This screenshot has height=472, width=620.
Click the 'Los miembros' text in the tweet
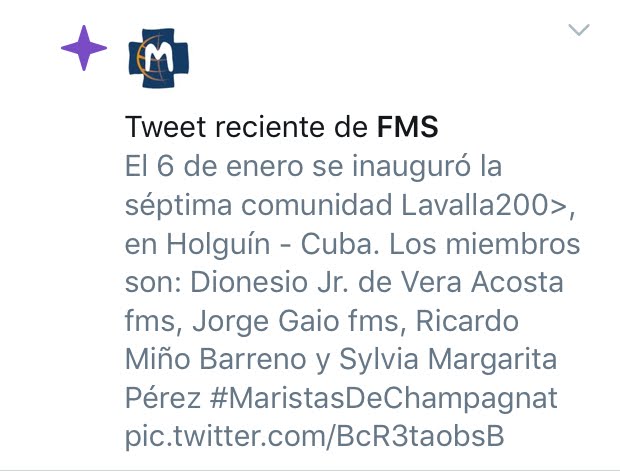pyautogui.click(x=485, y=244)
